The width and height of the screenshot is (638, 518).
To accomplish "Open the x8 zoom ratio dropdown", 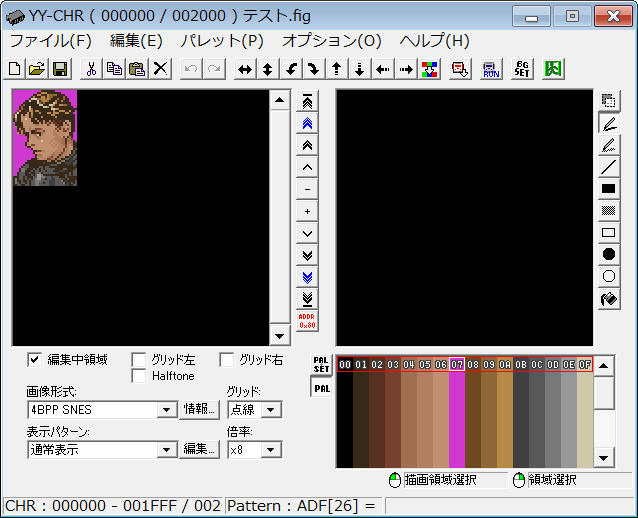I will pyautogui.click(x=271, y=450).
